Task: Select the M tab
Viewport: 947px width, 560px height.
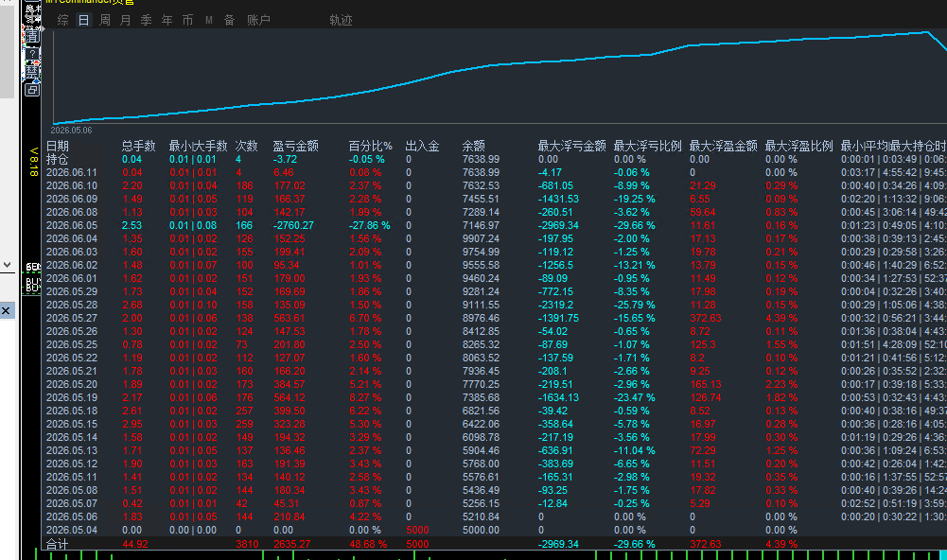Action: point(208,20)
